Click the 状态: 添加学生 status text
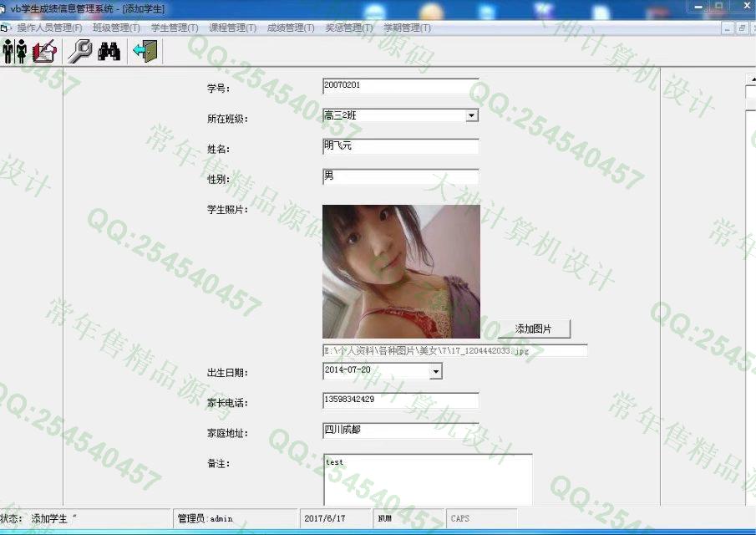This screenshot has height=535, width=756. [x=38, y=518]
